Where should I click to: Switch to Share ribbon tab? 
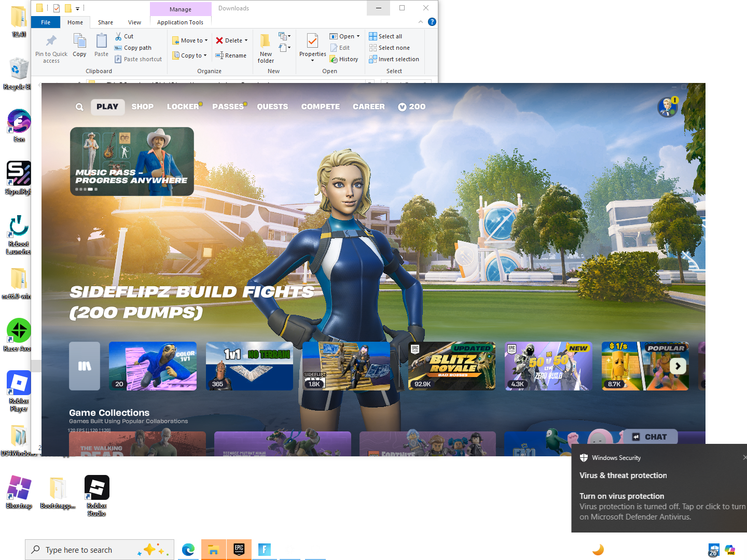coord(105,22)
